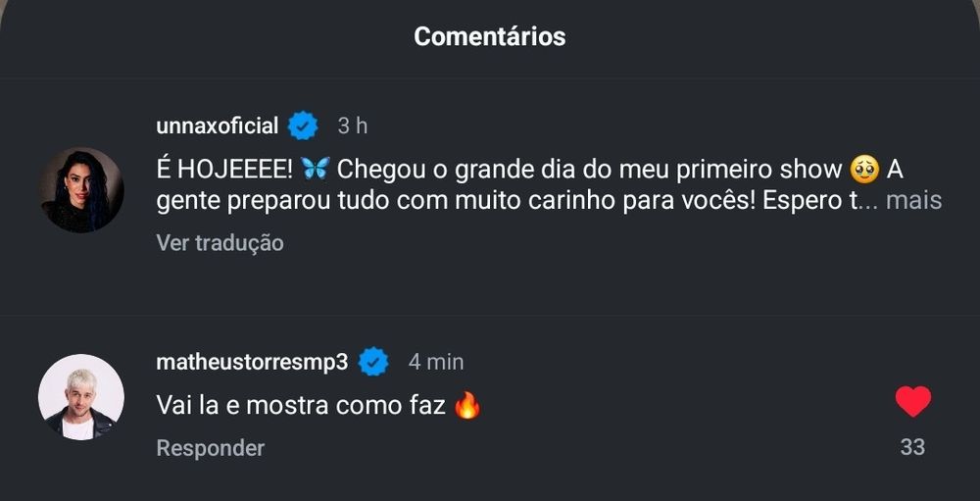Reply to comment via "Responder"
Image resolution: width=980 pixels, height=501 pixels.
pyautogui.click(x=211, y=448)
